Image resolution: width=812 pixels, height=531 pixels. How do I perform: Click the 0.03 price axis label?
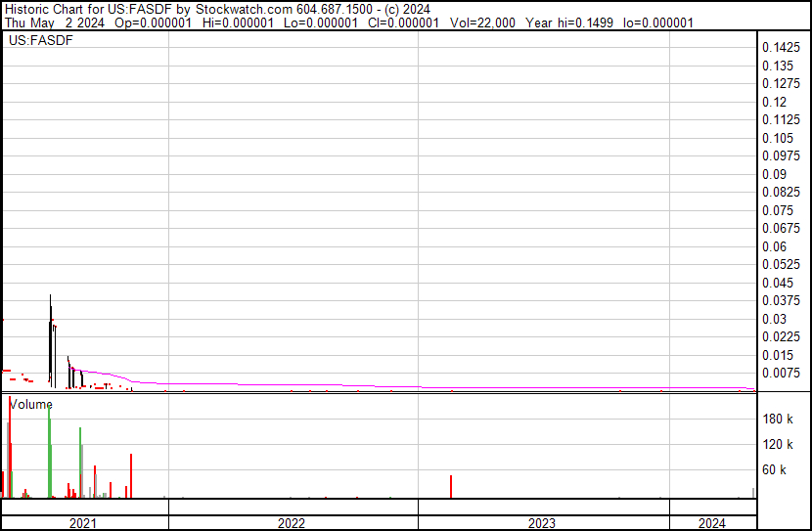tap(774, 319)
